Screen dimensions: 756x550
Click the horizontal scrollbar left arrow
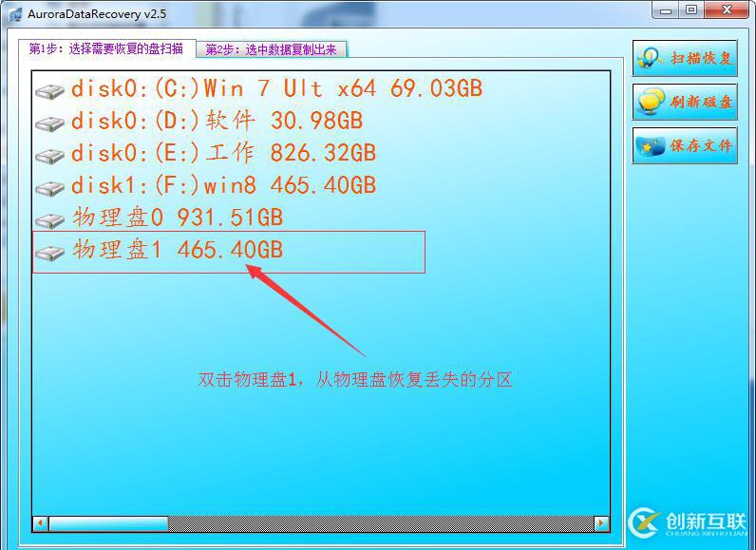click(x=41, y=523)
